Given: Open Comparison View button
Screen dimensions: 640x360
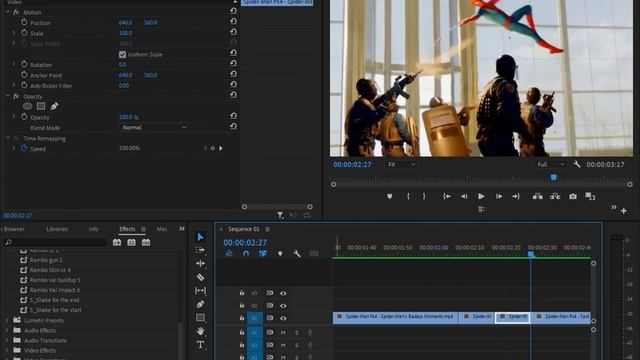Looking at the screenshot, I should pos(590,196).
